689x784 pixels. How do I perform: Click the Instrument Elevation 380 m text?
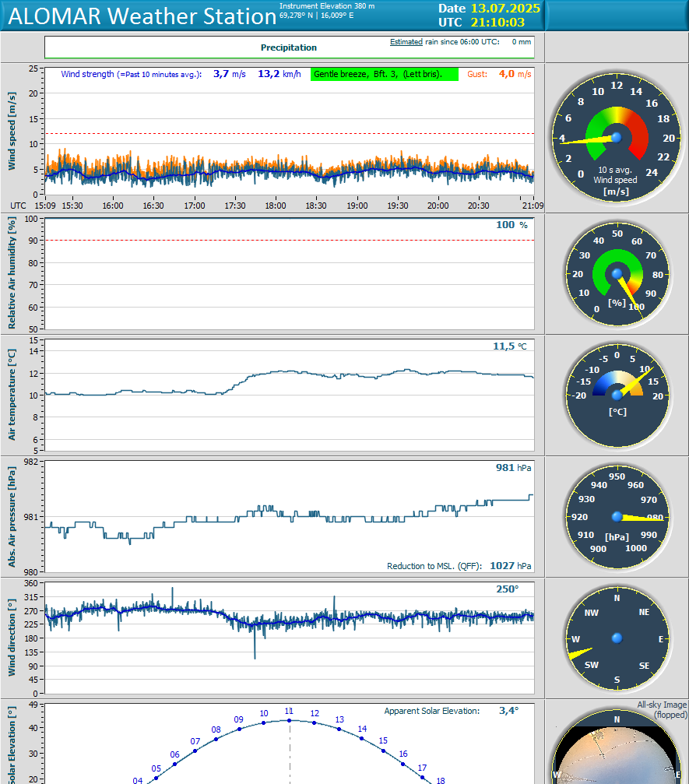click(x=327, y=6)
